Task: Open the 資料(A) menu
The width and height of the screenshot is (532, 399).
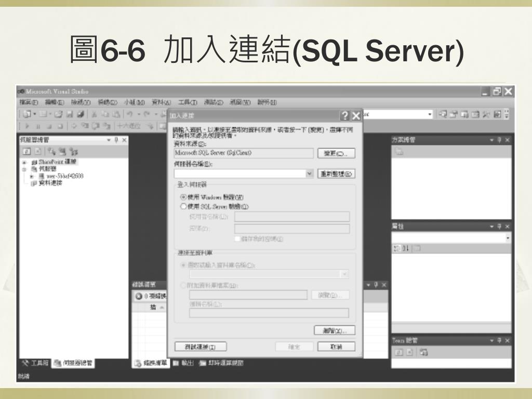Action: tap(161, 102)
